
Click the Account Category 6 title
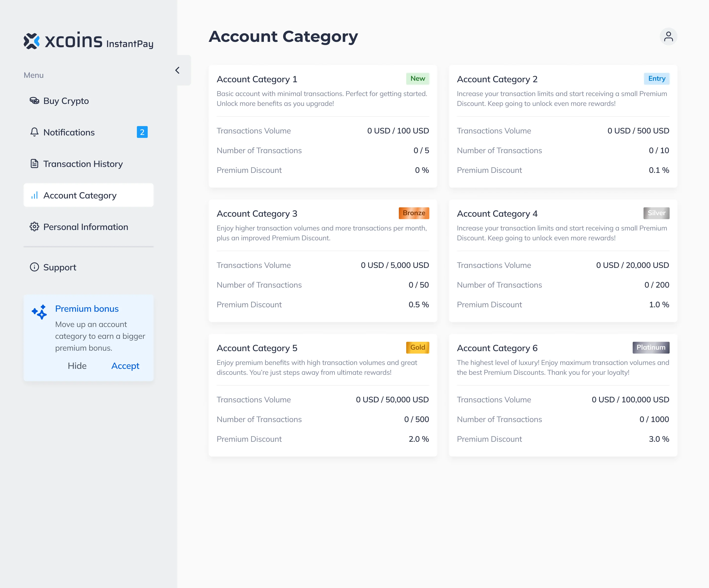[x=497, y=348]
